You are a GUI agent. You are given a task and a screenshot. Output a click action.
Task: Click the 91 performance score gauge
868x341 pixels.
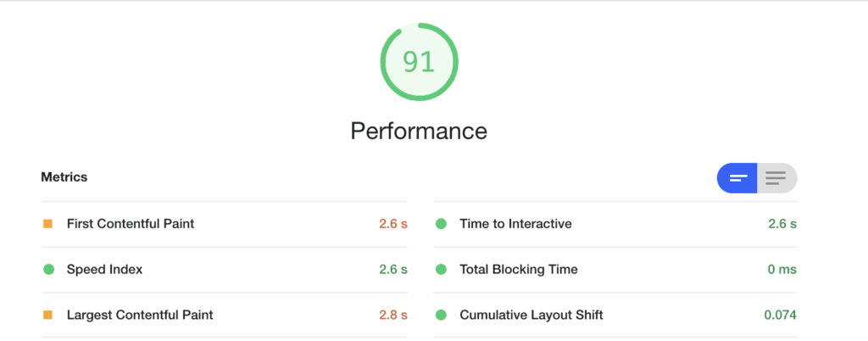click(x=419, y=62)
